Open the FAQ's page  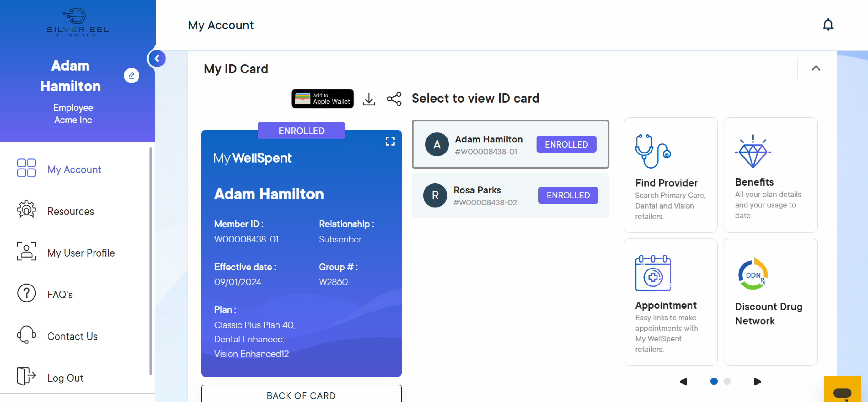[60, 295]
